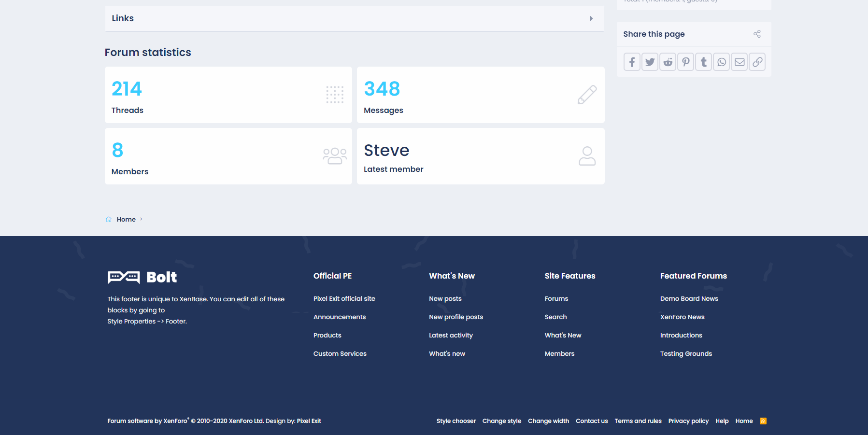This screenshot has width=868, height=435.
Task: View New profile posts
Action: [455, 317]
